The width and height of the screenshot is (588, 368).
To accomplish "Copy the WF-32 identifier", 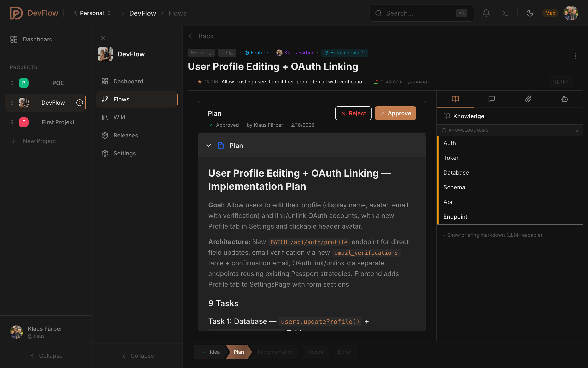I will tap(201, 53).
